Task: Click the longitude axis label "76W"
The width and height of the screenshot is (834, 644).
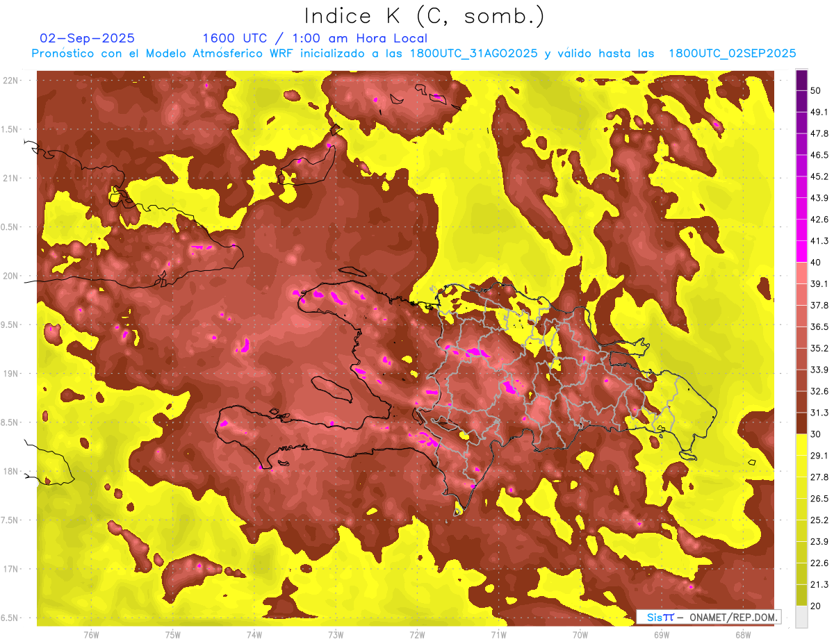Action: point(91,635)
